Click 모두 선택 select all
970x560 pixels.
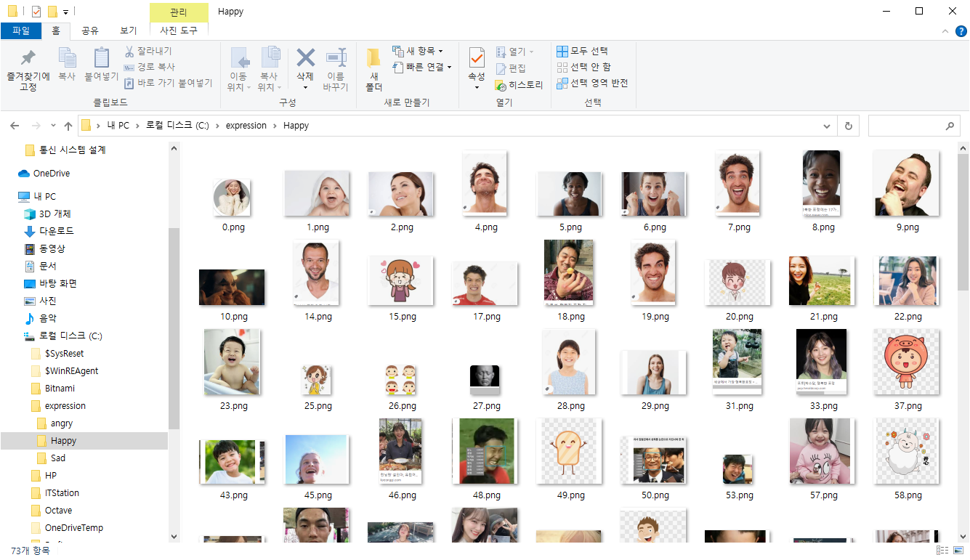[582, 51]
